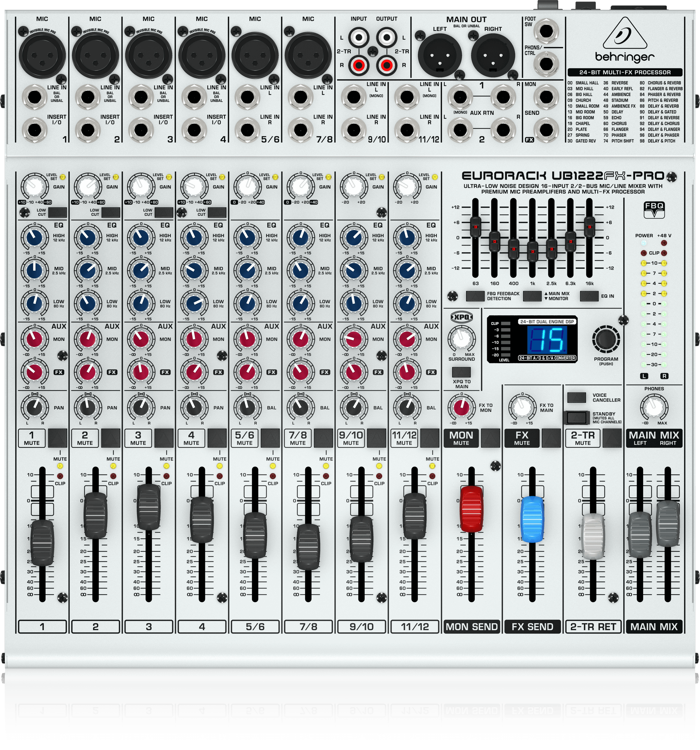Toggle channel 1 LOW CUT switch
Image resolution: width=700 pixels, height=750 pixels.
[58, 212]
